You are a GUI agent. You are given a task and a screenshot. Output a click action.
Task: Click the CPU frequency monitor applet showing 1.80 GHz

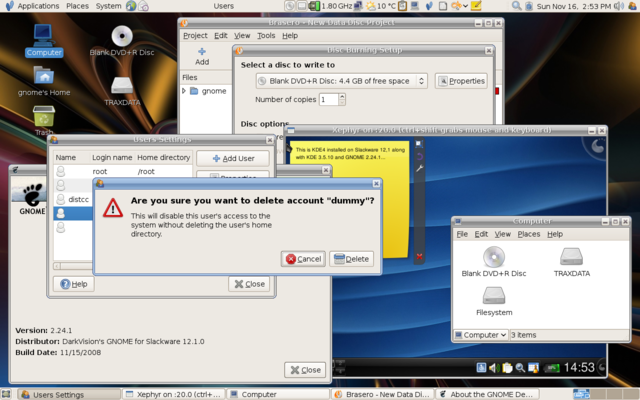330,6
